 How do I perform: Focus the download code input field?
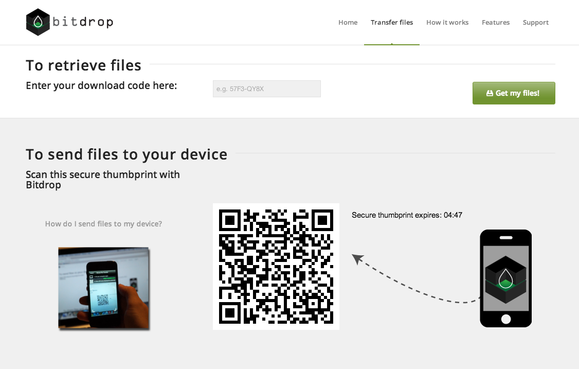tap(267, 89)
